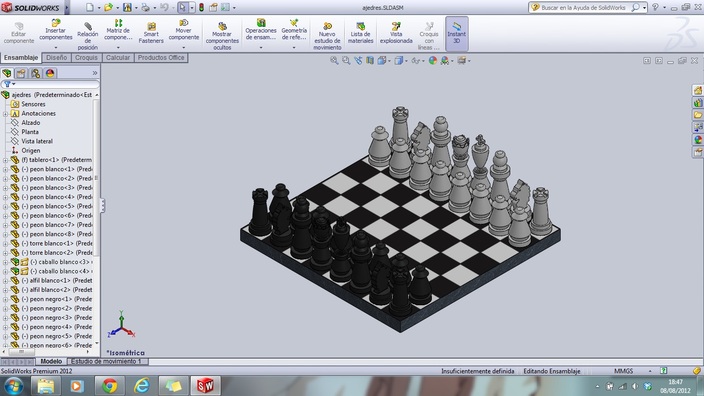Switch to Diseño tab
Image resolution: width=704 pixels, height=396 pixels.
[x=57, y=57]
